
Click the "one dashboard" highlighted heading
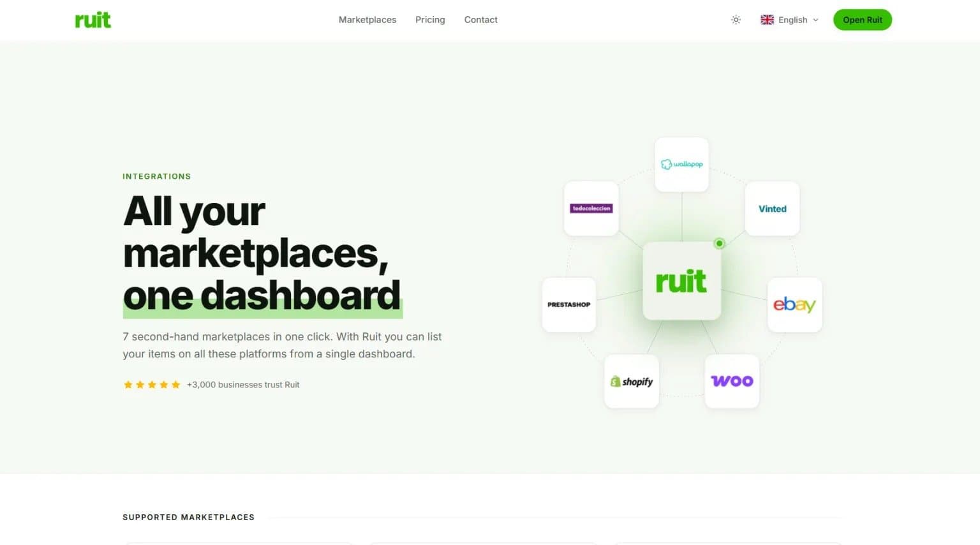(x=262, y=297)
